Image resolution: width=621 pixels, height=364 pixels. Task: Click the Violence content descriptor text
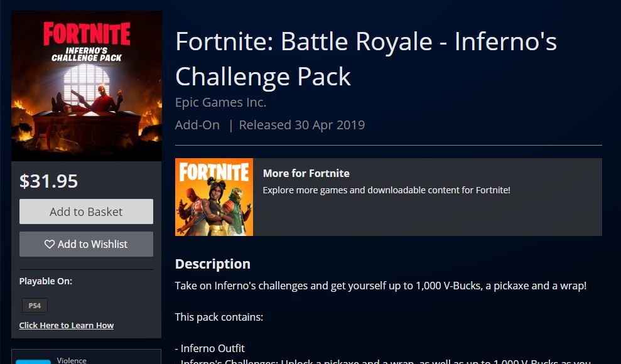point(71,360)
